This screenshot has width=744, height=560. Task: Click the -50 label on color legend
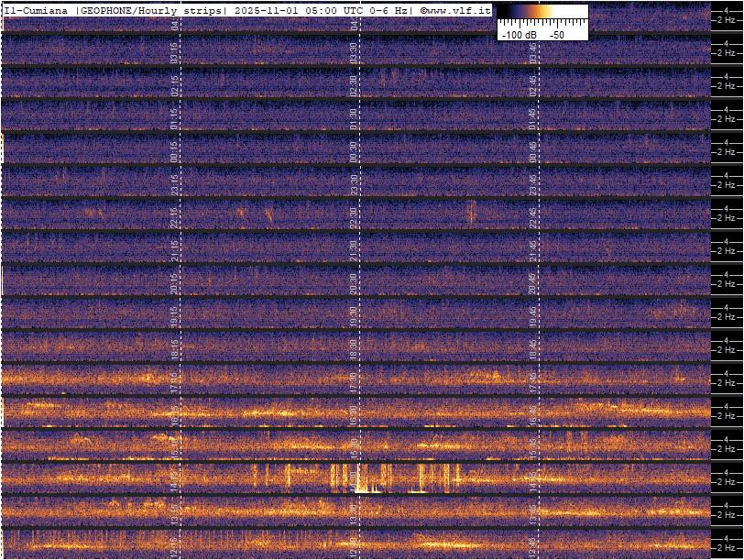[x=556, y=34]
